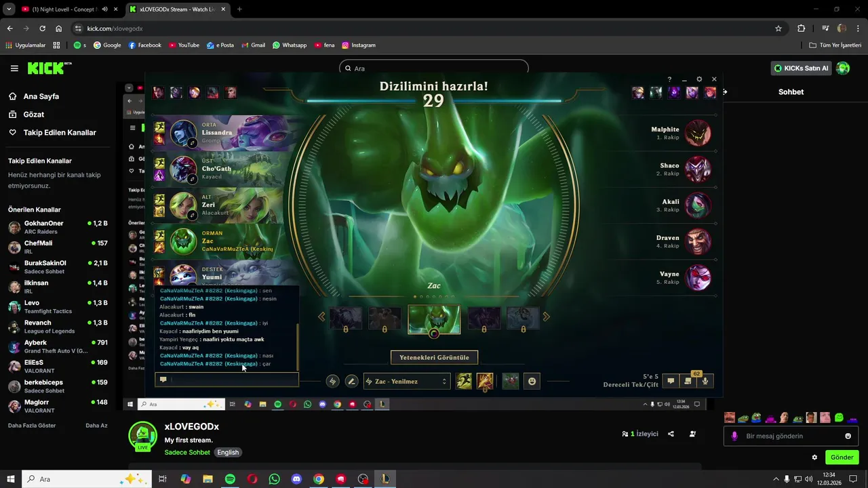
Task: Open Takip Edilen Kanallar in sidebar
Action: tap(60, 133)
